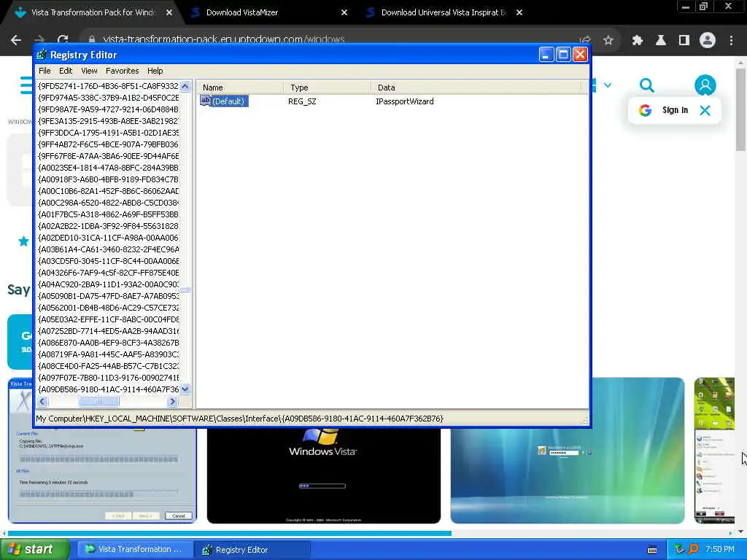Select key {A097F07E-7B80-11D3-9176-00902741
The width and height of the screenshot is (747, 560).
(x=108, y=378)
